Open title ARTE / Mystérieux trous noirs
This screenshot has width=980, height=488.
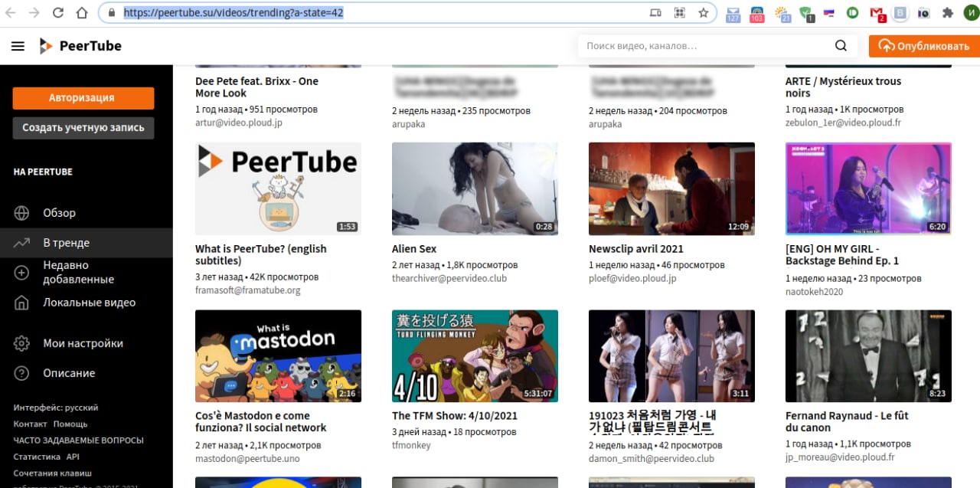(x=843, y=87)
